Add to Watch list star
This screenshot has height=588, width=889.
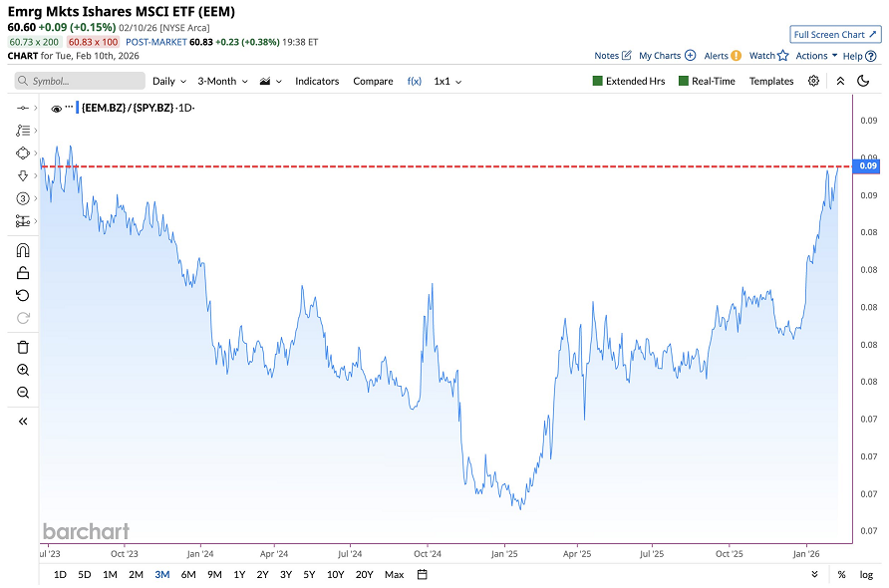click(768, 56)
